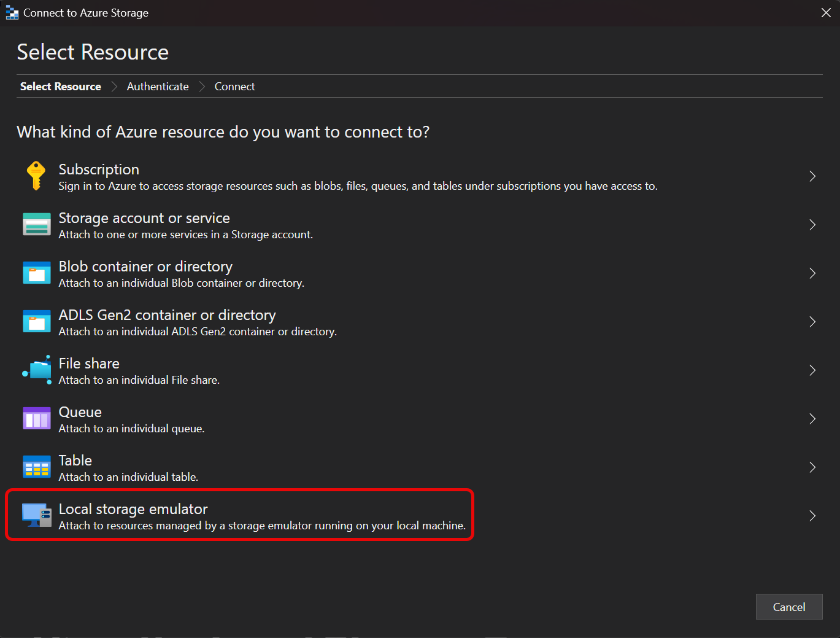The width and height of the screenshot is (840, 638).
Task: Click the Local storage emulator monitor icon
Action: point(36,515)
